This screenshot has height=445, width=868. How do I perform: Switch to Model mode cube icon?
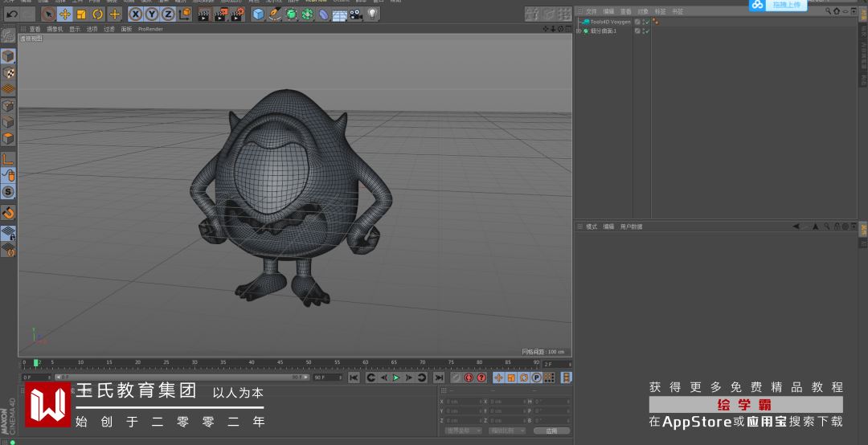point(8,56)
